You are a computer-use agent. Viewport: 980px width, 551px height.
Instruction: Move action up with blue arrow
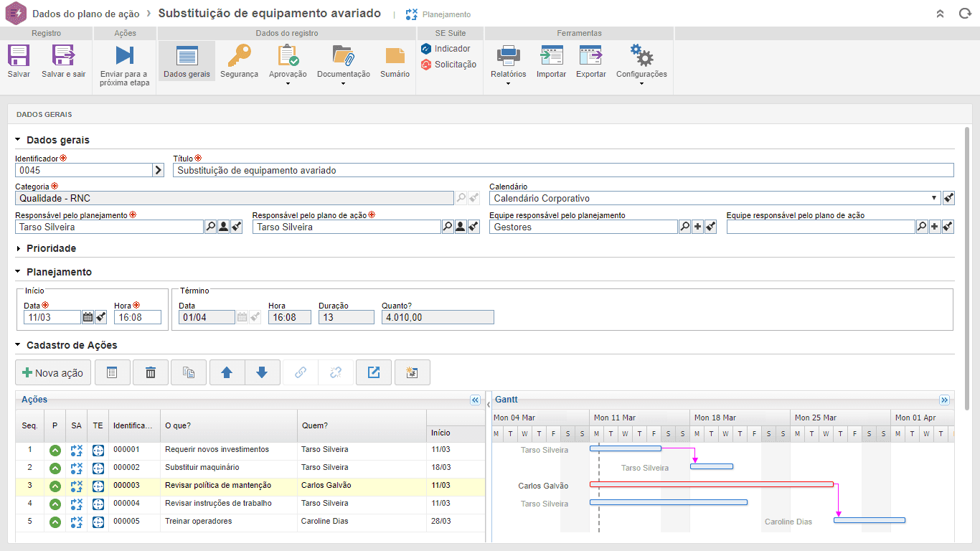[x=227, y=372]
